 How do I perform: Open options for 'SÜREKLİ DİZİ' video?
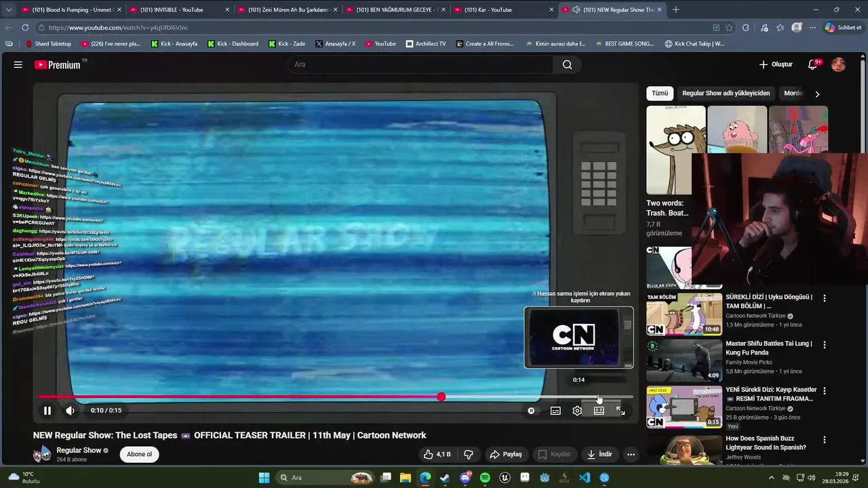(x=825, y=298)
